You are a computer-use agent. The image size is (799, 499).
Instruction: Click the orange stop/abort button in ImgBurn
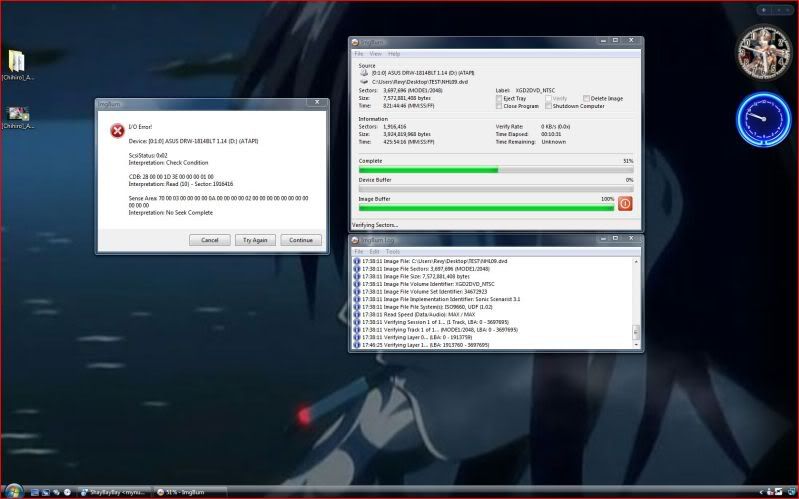tap(625, 204)
